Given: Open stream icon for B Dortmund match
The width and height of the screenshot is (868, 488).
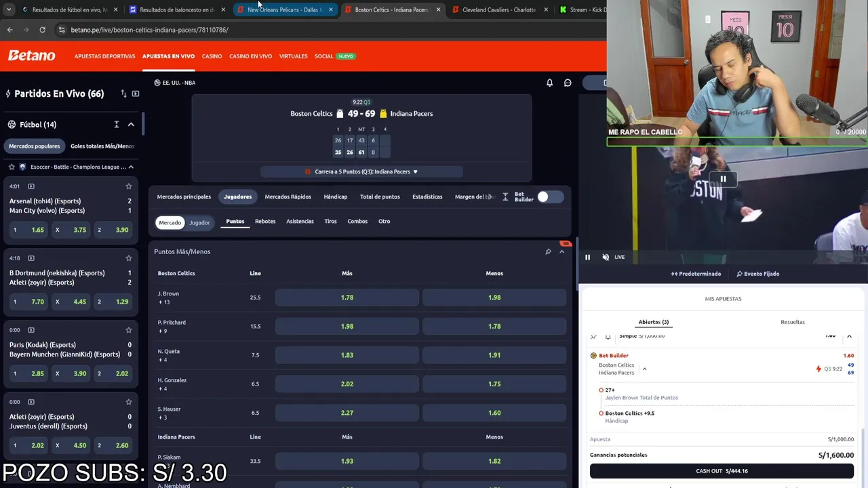Looking at the screenshot, I should click(x=31, y=258).
